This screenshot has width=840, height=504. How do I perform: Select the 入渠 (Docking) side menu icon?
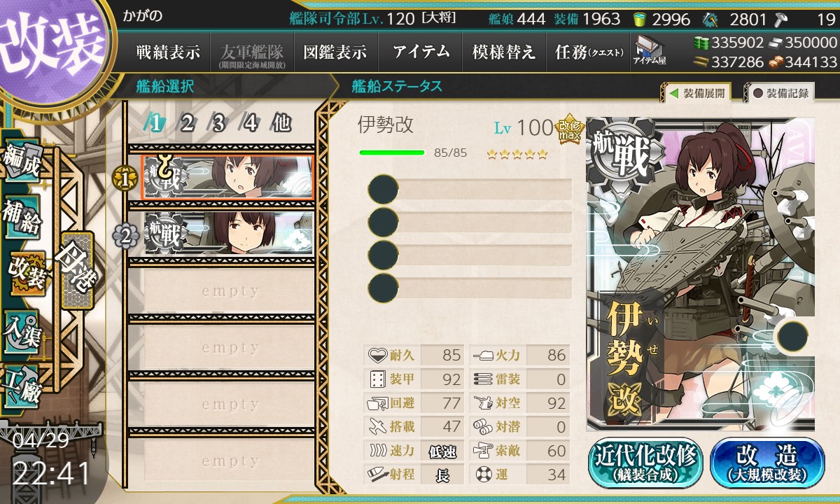(x=22, y=328)
